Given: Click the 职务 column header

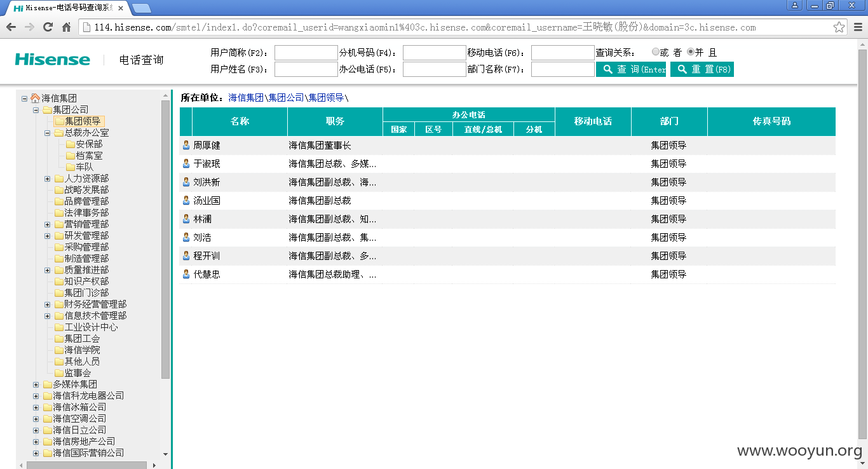Looking at the screenshot, I should coord(335,121).
